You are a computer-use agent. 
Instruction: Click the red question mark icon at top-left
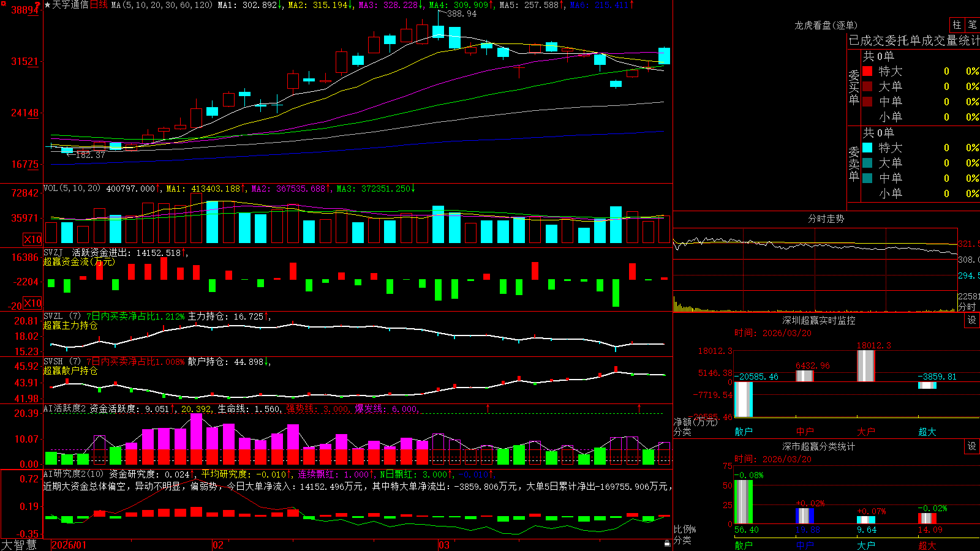[37, 5]
